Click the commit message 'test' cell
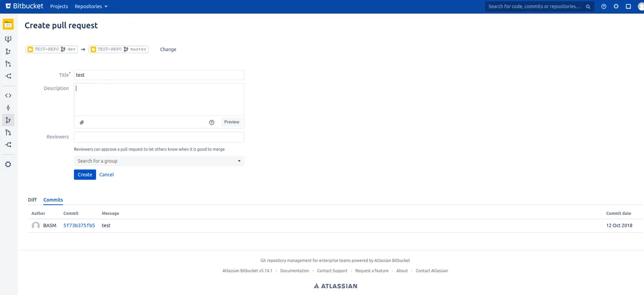This screenshot has width=644, height=295. click(106, 226)
